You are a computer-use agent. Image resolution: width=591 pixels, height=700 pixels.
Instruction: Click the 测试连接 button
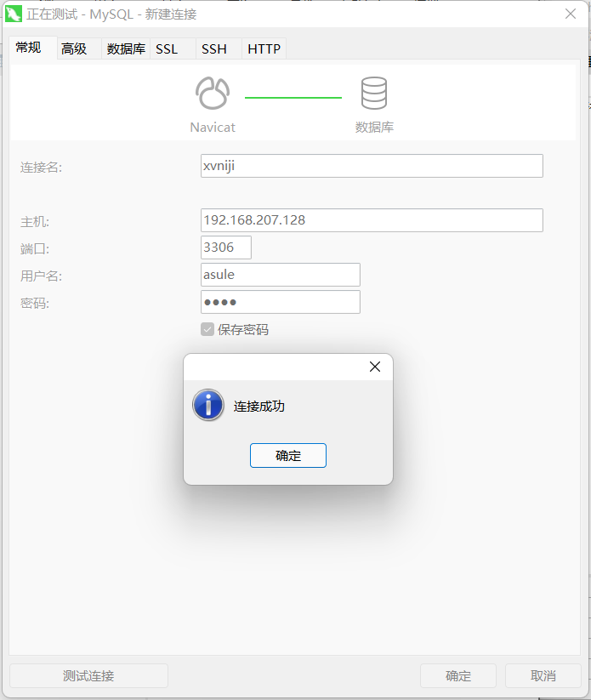(88, 676)
